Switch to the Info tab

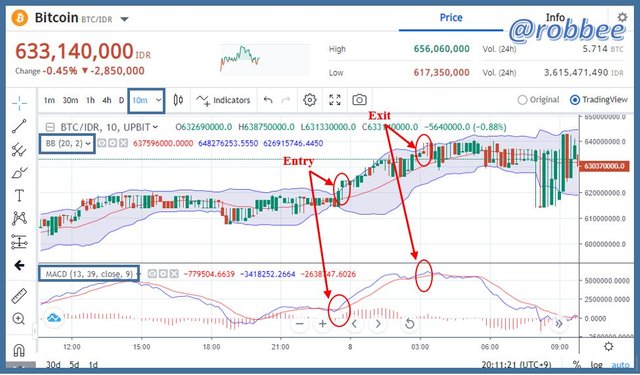click(555, 18)
